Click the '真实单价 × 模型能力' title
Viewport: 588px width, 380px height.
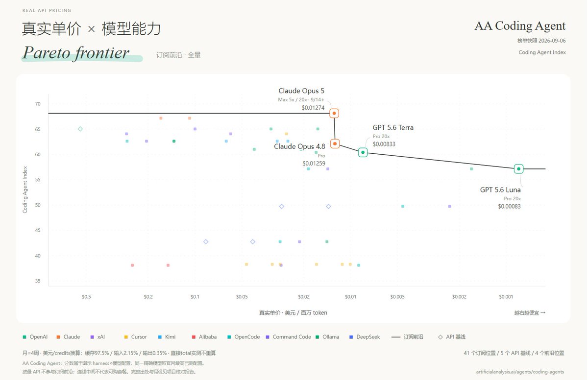tap(91, 29)
